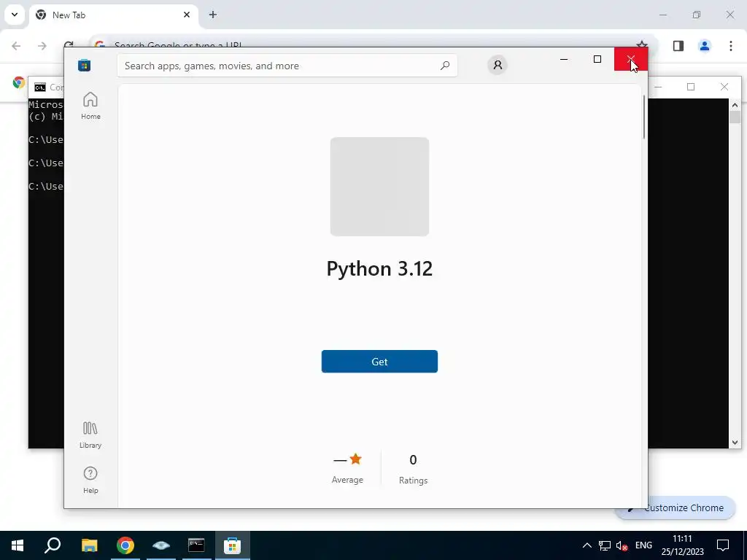Minimize the Microsoft Store window

pyautogui.click(x=564, y=59)
